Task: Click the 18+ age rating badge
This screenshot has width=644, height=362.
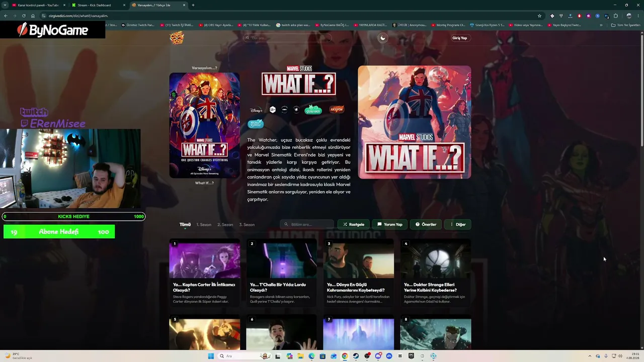Action: coord(273,110)
